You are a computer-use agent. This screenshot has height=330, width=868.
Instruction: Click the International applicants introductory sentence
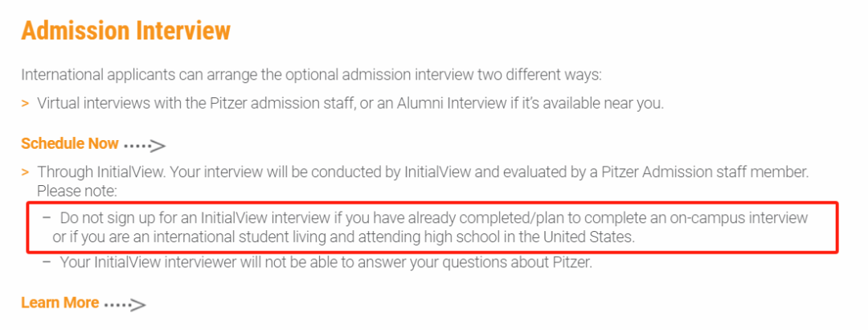[x=311, y=75]
